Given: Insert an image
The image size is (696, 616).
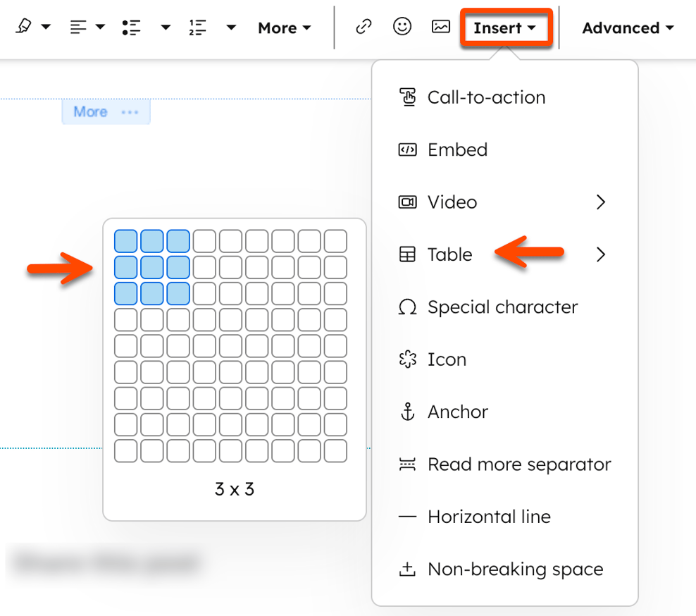Looking at the screenshot, I should click(x=440, y=27).
